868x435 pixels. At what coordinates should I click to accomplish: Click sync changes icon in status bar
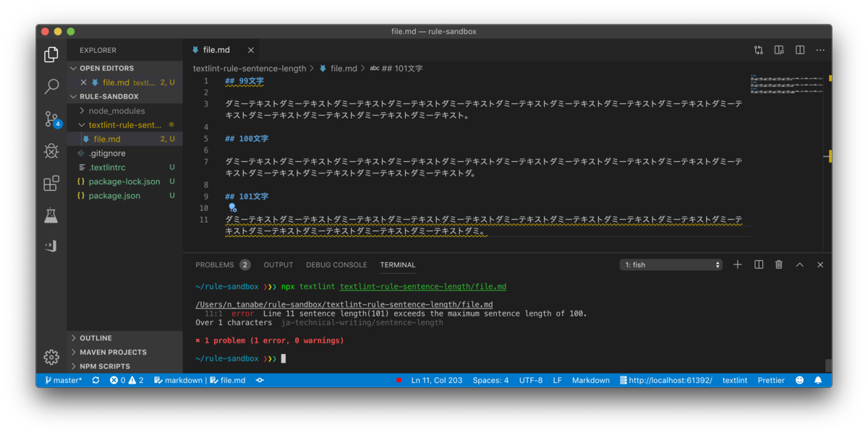coord(95,380)
